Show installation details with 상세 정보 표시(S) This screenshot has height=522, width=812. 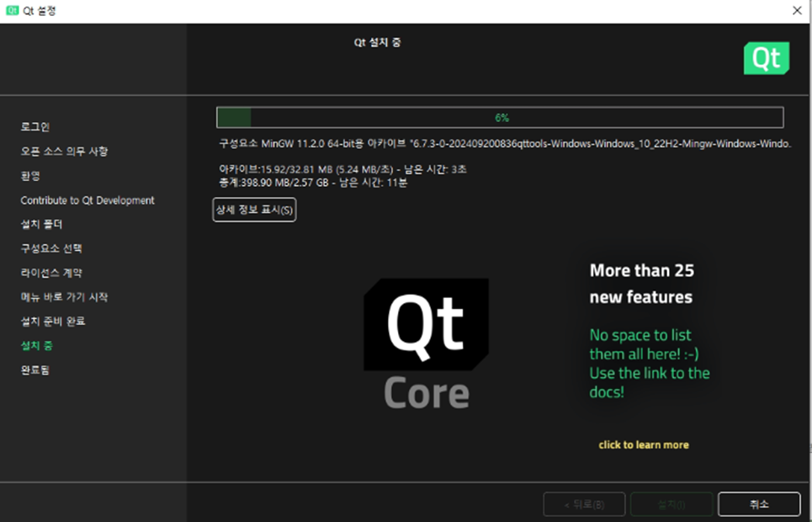[254, 210]
